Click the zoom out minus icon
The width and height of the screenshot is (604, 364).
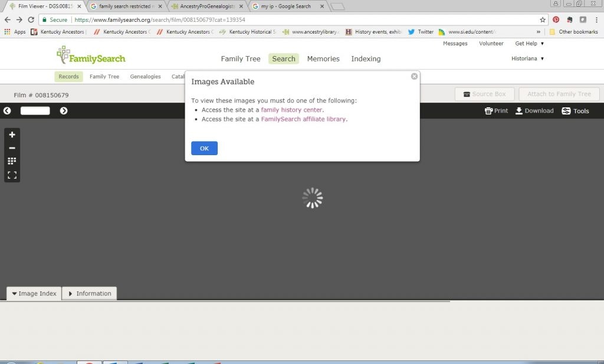[12, 148]
